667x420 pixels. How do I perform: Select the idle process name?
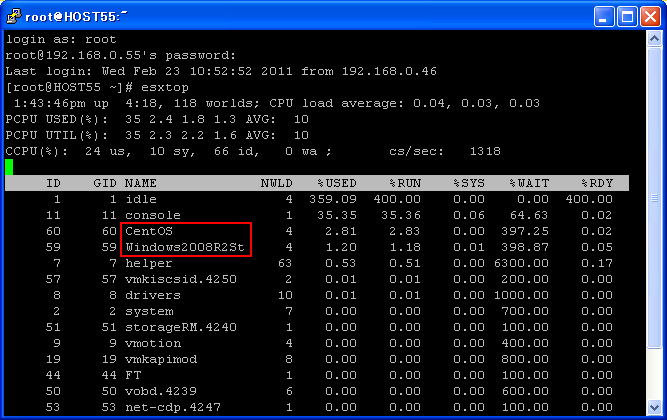coord(141,199)
